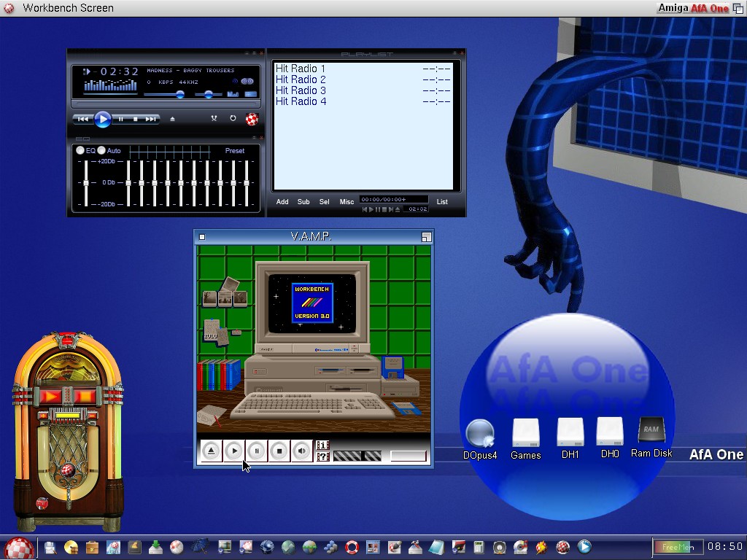Image resolution: width=747 pixels, height=560 pixels.
Task: Open the playlist Add menu
Action: click(282, 202)
